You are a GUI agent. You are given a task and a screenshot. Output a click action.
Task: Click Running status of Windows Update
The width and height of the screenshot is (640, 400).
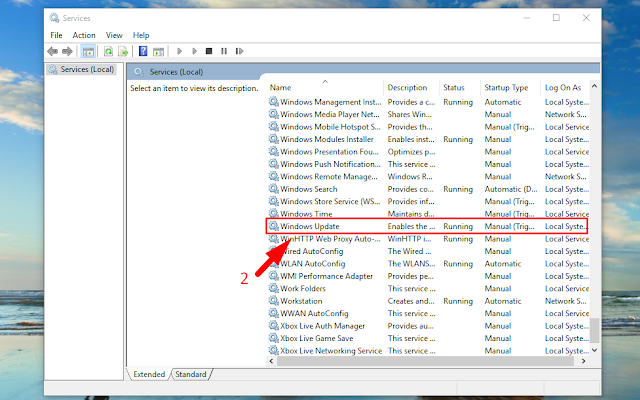(x=458, y=226)
